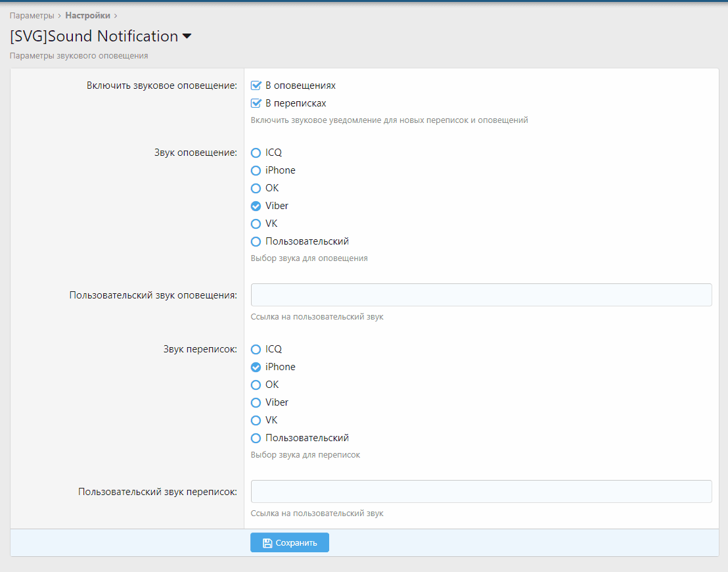The height and width of the screenshot is (572, 728).
Task: Select iPhone as the notification sound
Action: (255, 170)
